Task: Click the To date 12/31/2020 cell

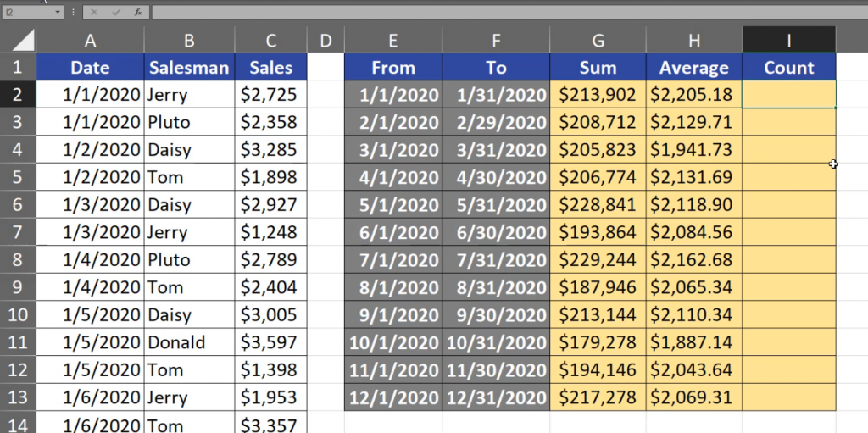Action: pyautogui.click(x=496, y=397)
